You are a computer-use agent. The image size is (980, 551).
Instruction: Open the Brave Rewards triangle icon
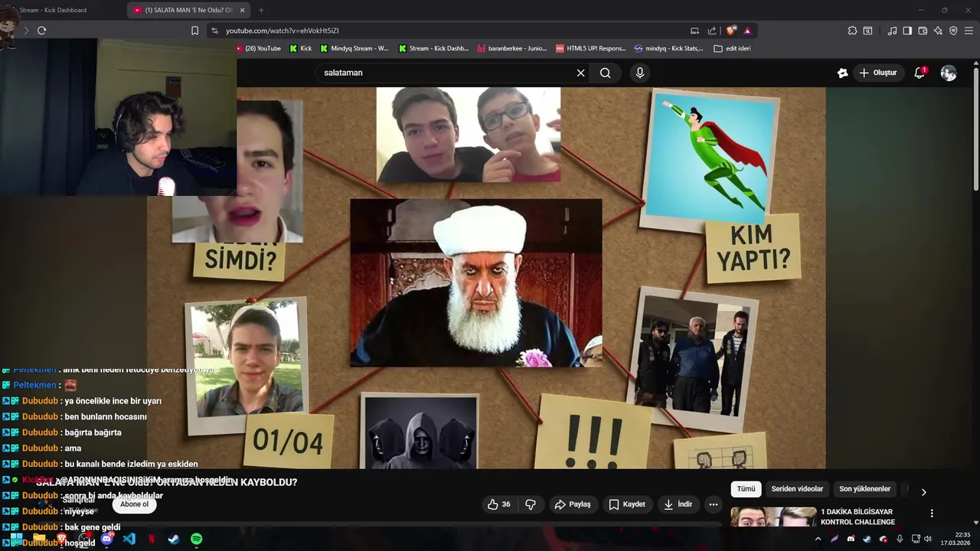[747, 31]
